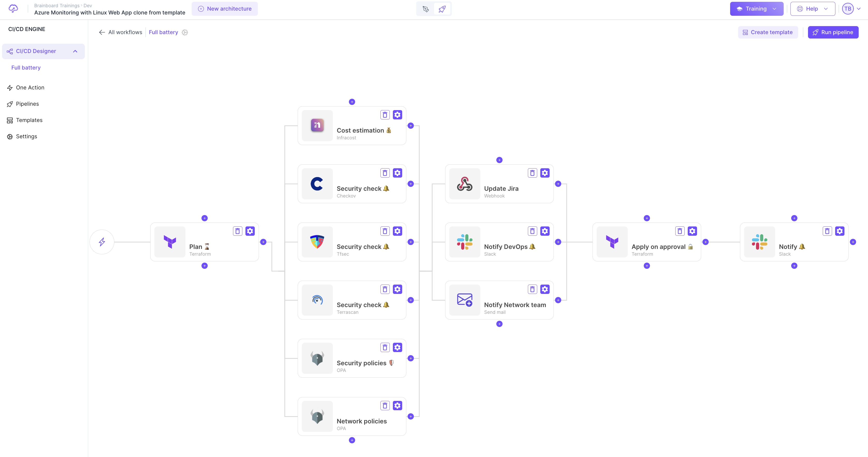
Task: Switch to CI/CD rocket mode toggle
Action: tap(442, 9)
